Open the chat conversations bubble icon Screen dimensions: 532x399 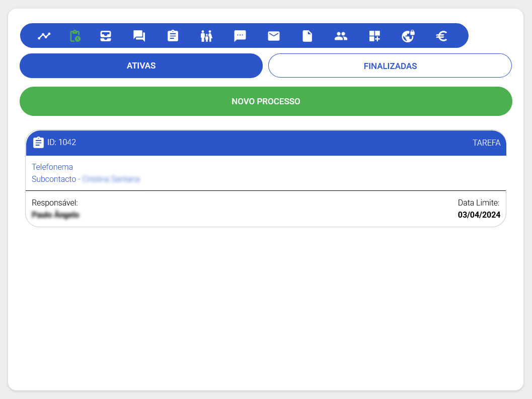[139, 36]
